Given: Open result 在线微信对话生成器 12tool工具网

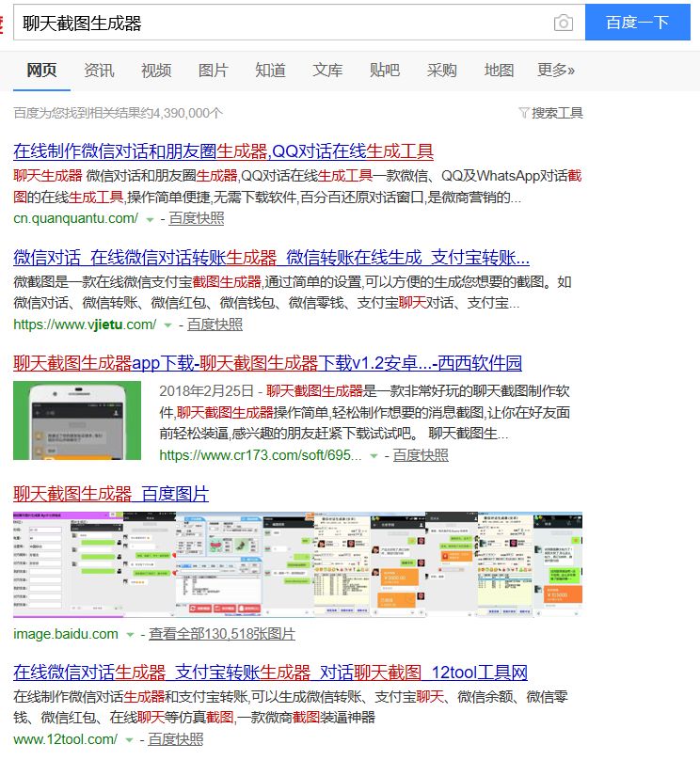Looking at the screenshot, I should coord(271,673).
